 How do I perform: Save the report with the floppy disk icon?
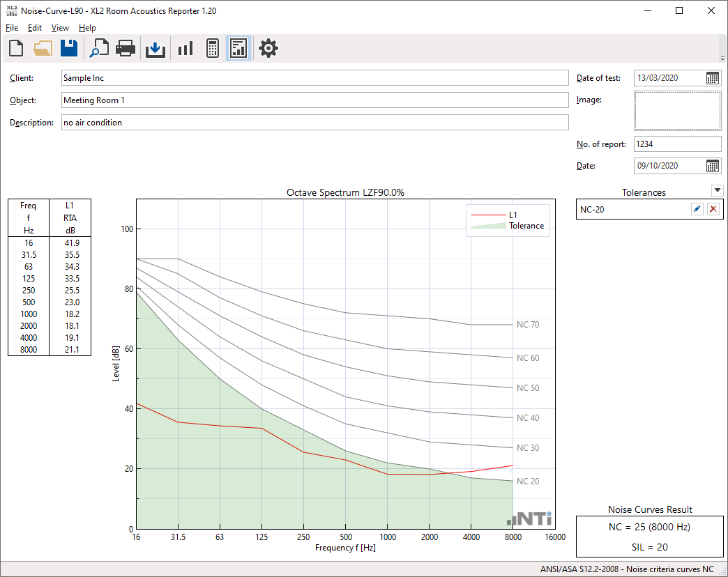(x=69, y=48)
